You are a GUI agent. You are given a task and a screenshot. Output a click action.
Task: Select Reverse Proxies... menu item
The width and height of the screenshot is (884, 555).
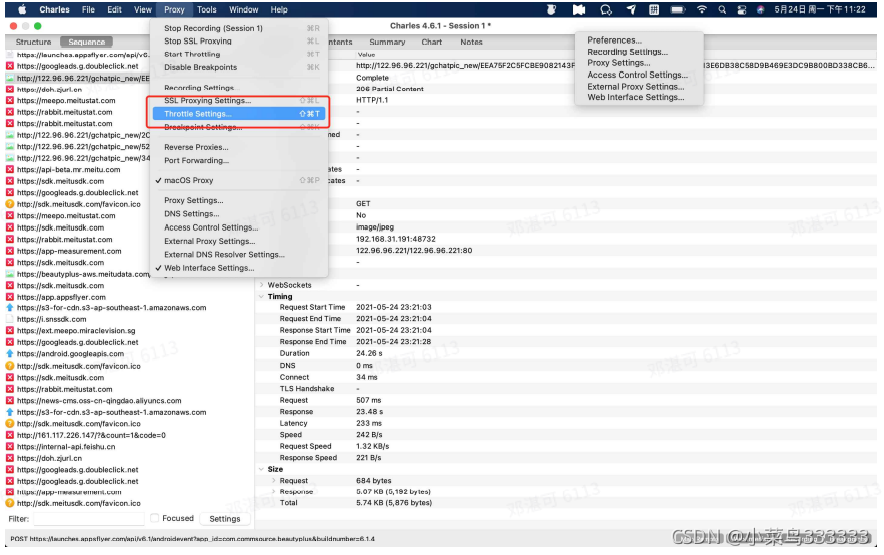(x=238, y=147)
